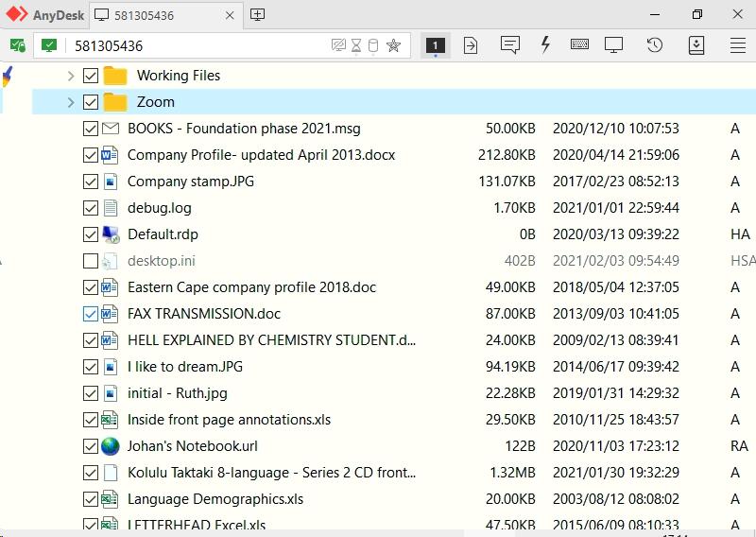
Task: Select HELL EXPLAINED BY CHEMISTRY STUDENT file
Action: click(271, 340)
